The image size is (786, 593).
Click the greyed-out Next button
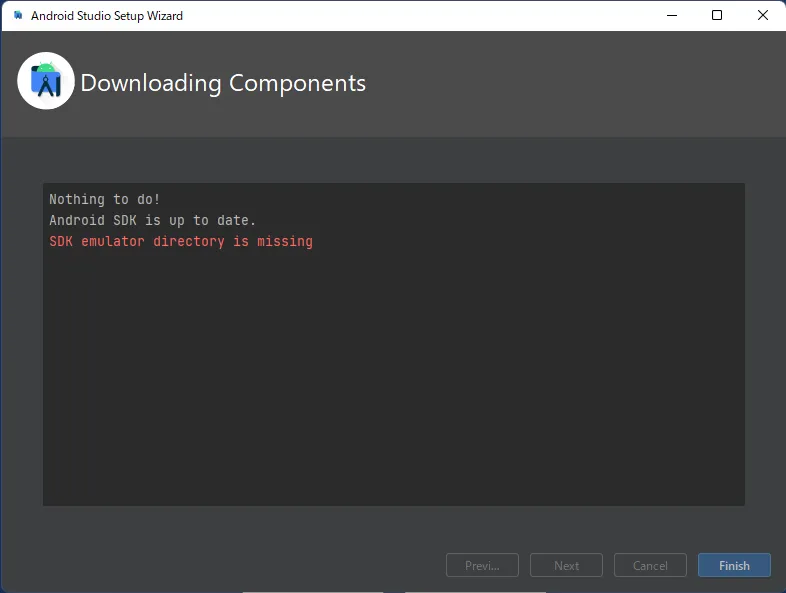pyautogui.click(x=566, y=565)
